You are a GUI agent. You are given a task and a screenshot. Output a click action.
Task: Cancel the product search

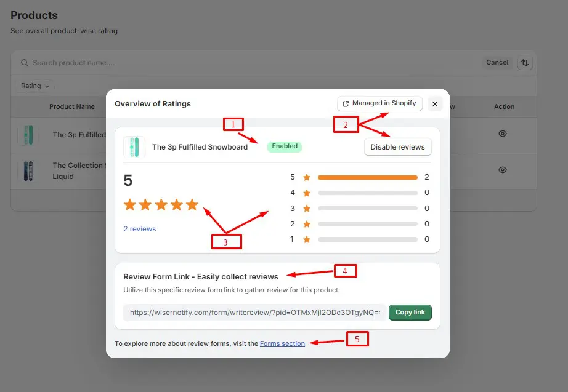(497, 63)
